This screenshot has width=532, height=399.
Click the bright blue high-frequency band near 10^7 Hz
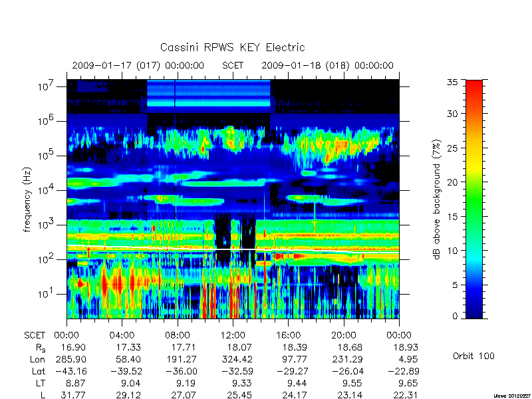coord(209,96)
